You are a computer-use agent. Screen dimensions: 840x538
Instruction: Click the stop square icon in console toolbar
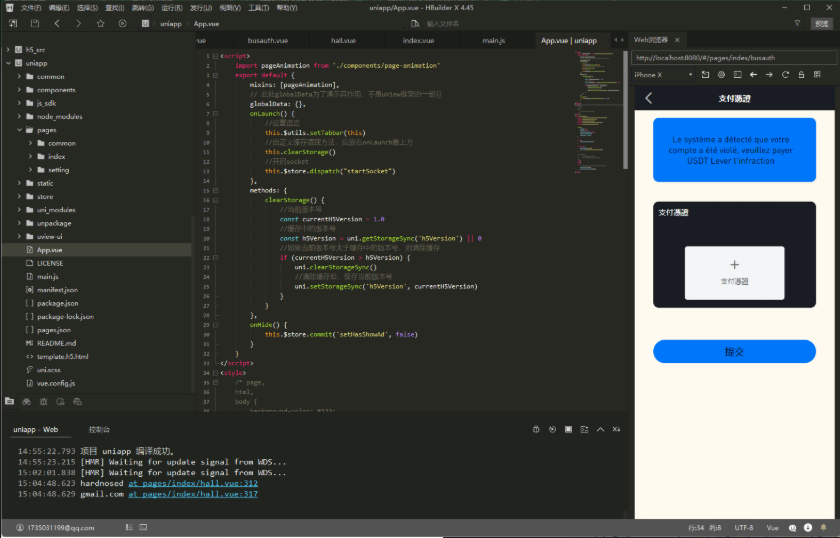coord(568,429)
